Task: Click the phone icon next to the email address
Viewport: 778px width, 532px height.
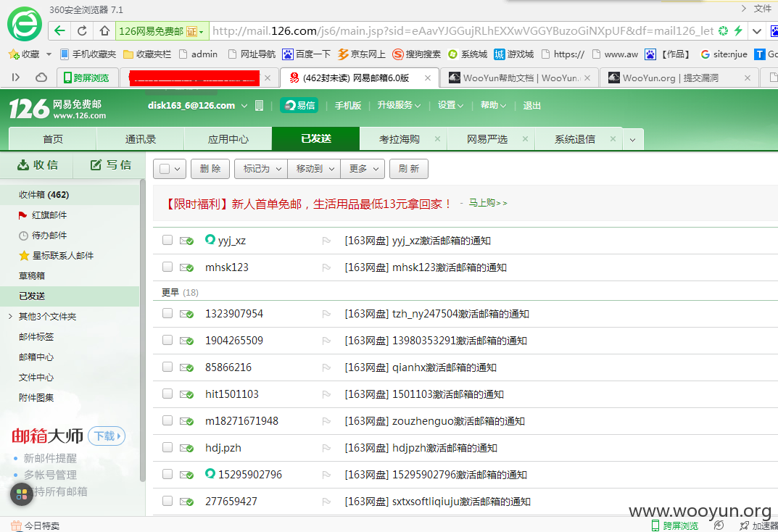Action: coord(259,105)
